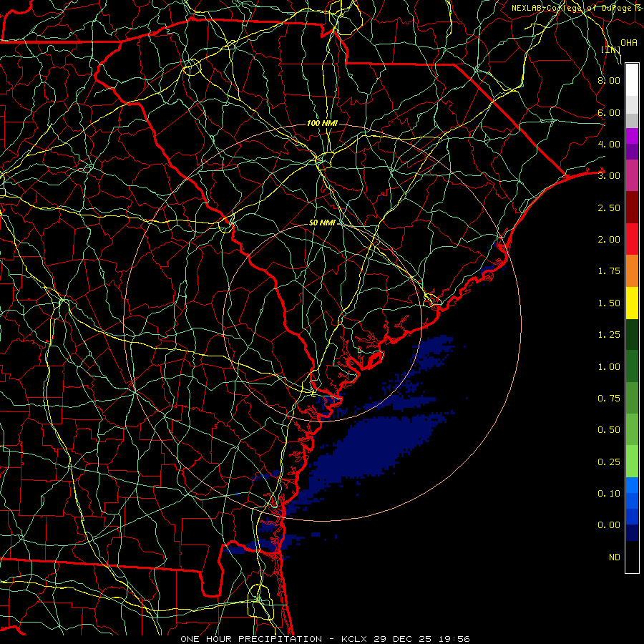Click the "2.50" scale value
This screenshot has height=644, width=644.
click(x=609, y=208)
